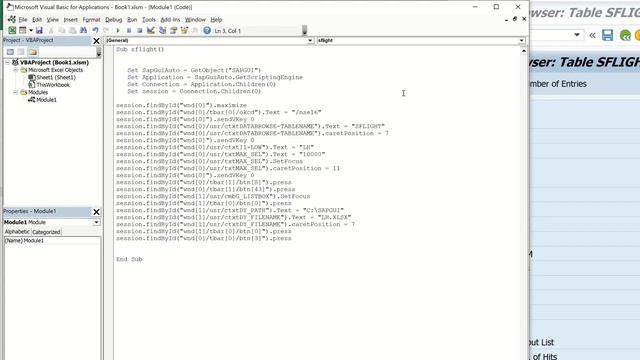
Task: Open the Insert object dropdown arrow in toolbar
Action: (x=31, y=31)
